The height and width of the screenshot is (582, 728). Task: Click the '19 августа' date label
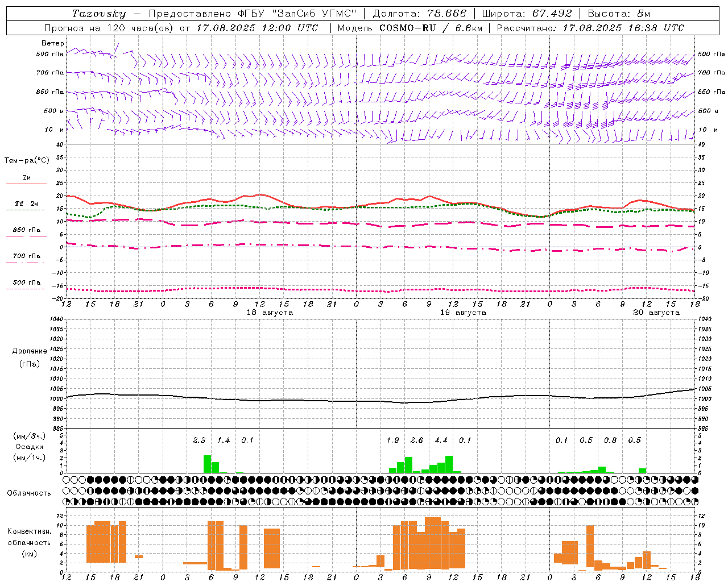463,313
